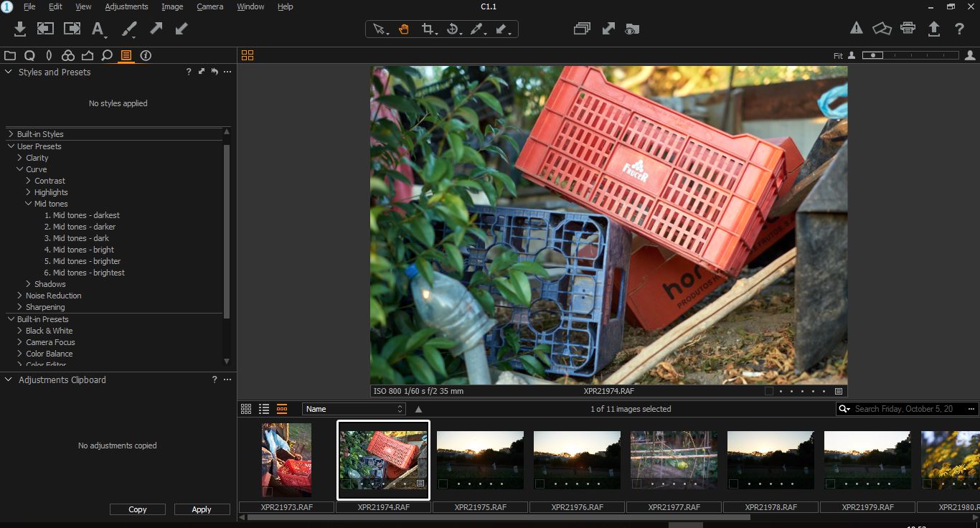Open the Camera menu
This screenshot has width=980, height=528.
(x=209, y=6)
